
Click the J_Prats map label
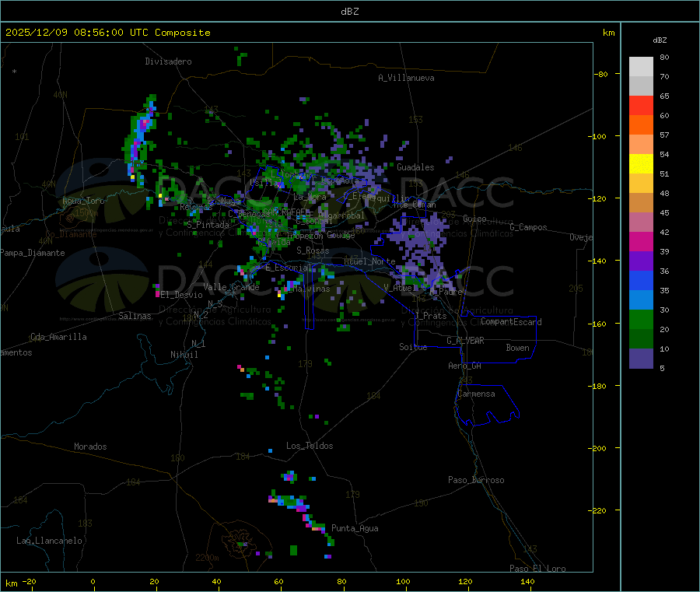coord(431,316)
